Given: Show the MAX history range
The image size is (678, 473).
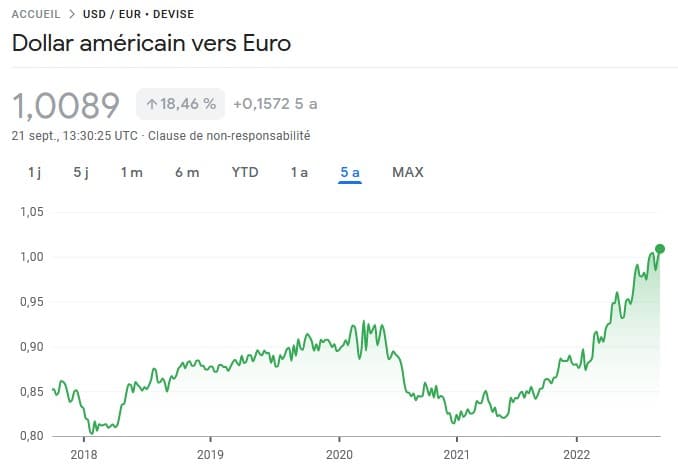Looking at the screenshot, I should [x=408, y=173].
